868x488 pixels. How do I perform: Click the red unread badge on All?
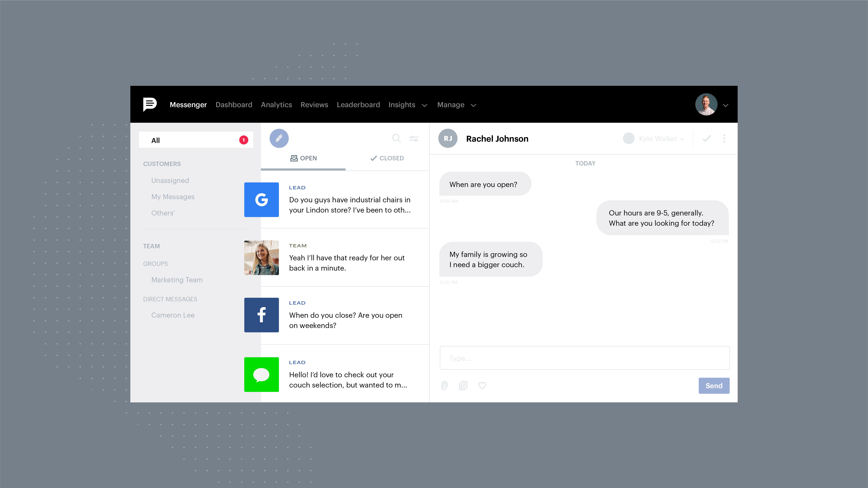(x=244, y=140)
